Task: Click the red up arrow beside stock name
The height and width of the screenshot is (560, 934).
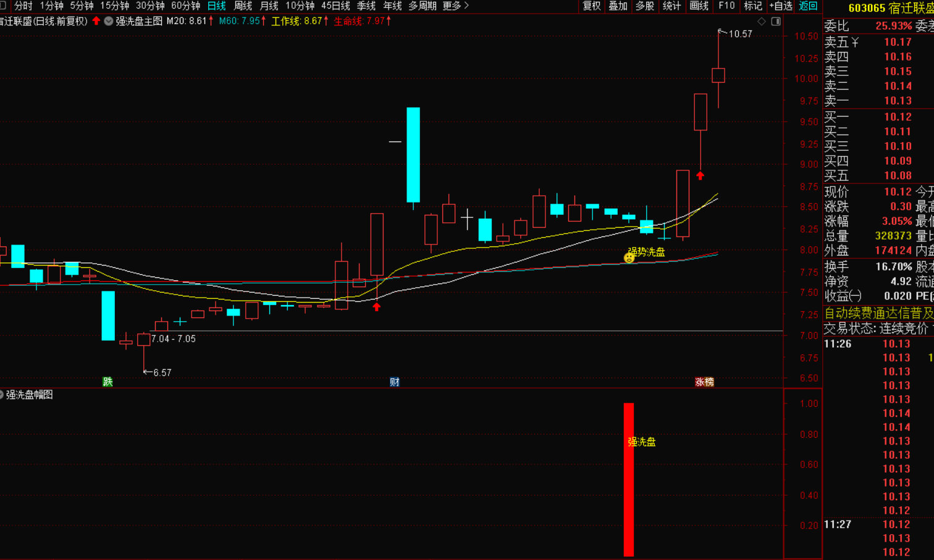Action: [96, 21]
